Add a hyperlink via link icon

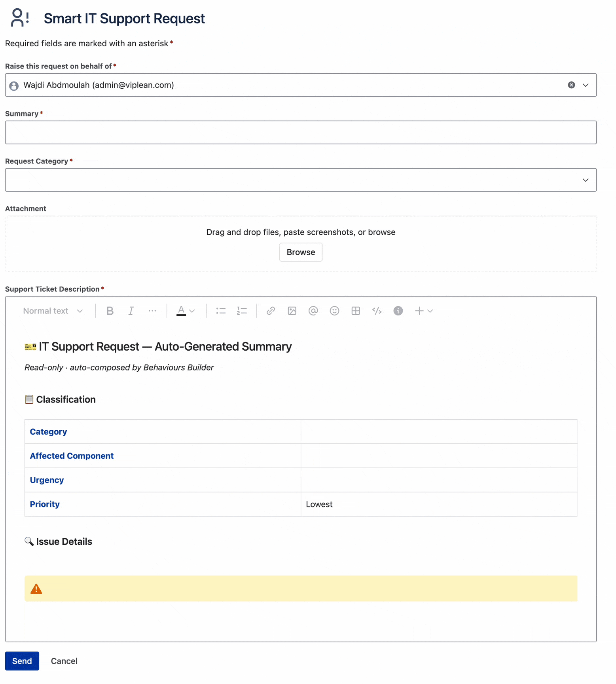coord(271,311)
